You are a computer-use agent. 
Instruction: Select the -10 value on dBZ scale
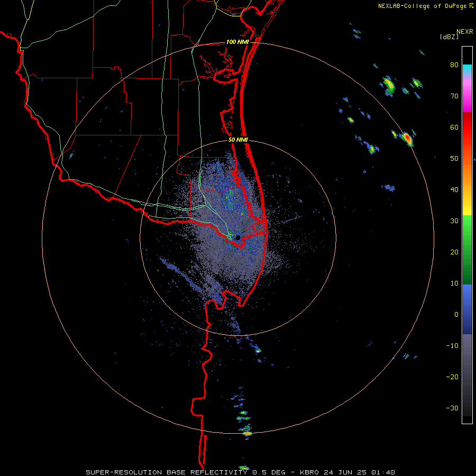[x=452, y=346]
